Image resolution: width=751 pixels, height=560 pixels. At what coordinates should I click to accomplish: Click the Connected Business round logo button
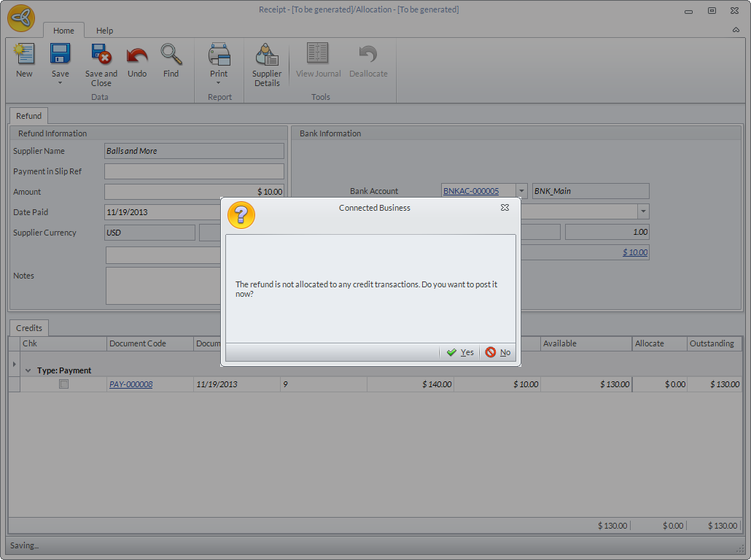(x=21, y=17)
